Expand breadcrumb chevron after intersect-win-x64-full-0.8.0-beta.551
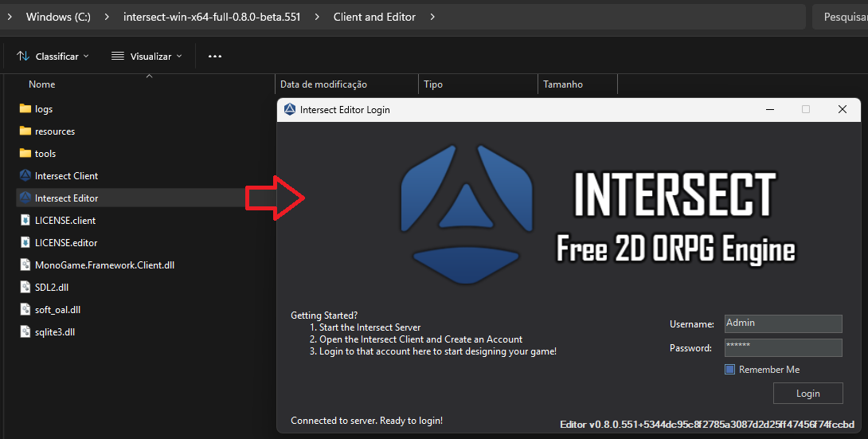Image resolution: width=868 pixels, height=439 pixels. point(317,18)
